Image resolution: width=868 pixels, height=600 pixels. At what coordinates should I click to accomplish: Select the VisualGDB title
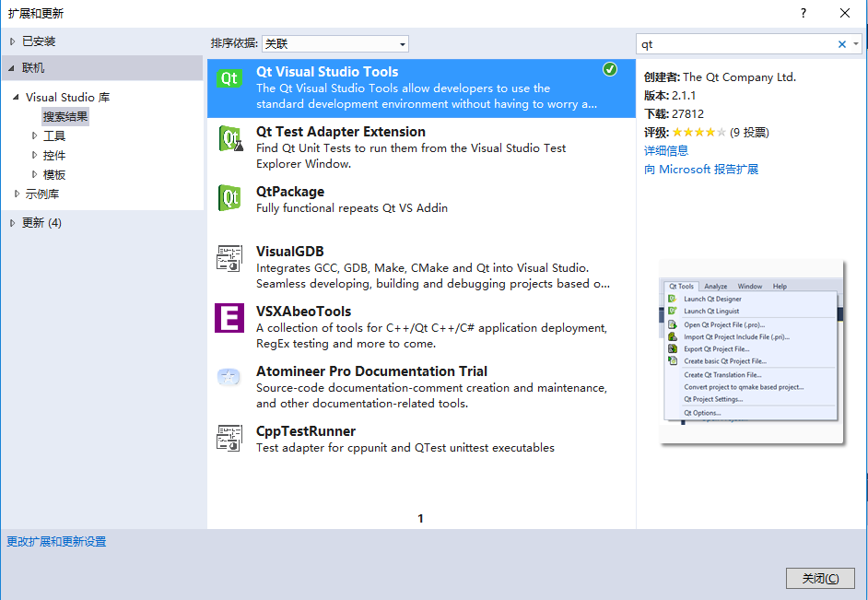pos(289,252)
